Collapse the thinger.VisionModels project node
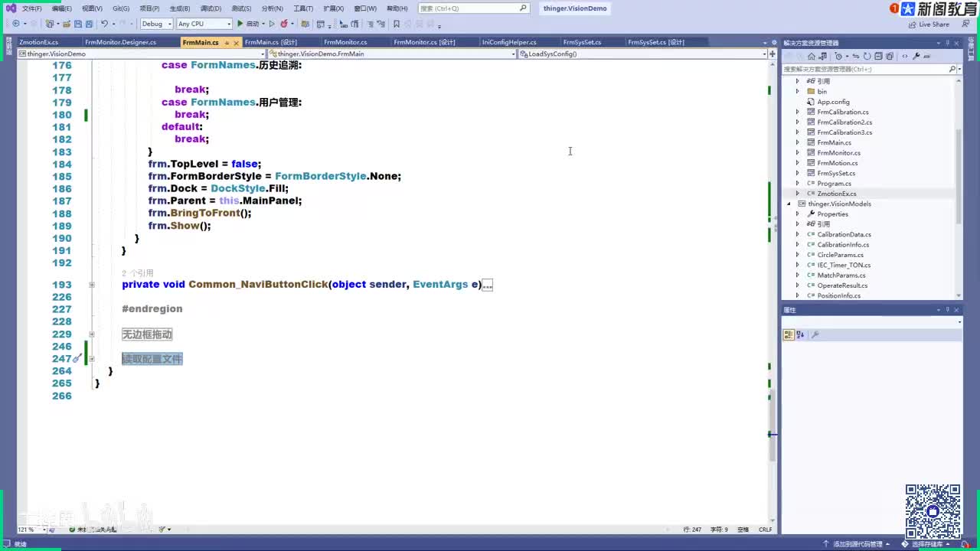The image size is (980, 551). (x=789, y=204)
